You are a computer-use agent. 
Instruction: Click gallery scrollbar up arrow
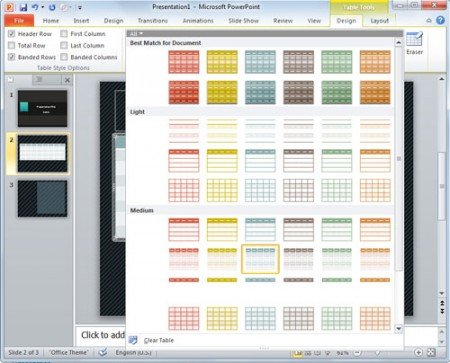coord(399,43)
